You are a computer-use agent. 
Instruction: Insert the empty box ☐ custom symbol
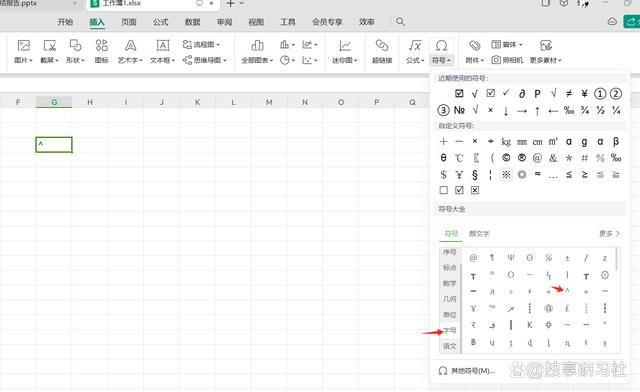tap(443, 190)
